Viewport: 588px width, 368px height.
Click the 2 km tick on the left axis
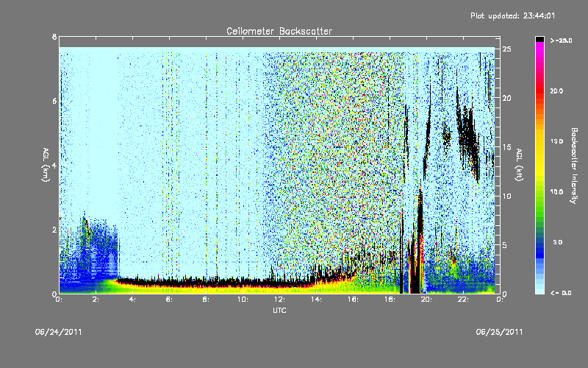click(54, 230)
